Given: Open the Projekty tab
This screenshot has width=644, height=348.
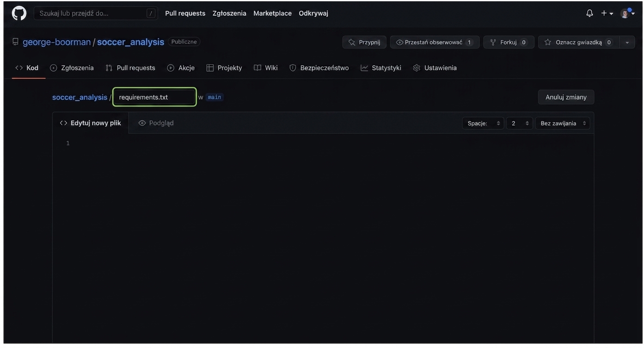Looking at the screenshot, I should point(224,68).
